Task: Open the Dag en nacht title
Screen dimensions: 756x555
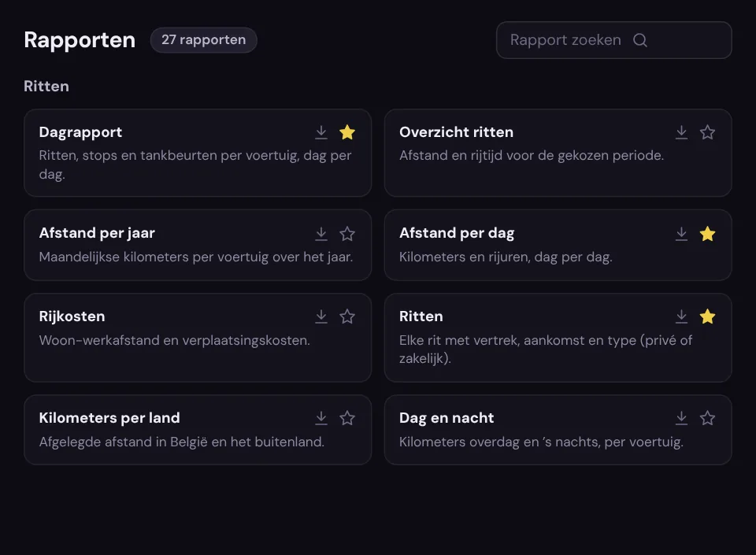Action: coord(447,418)
